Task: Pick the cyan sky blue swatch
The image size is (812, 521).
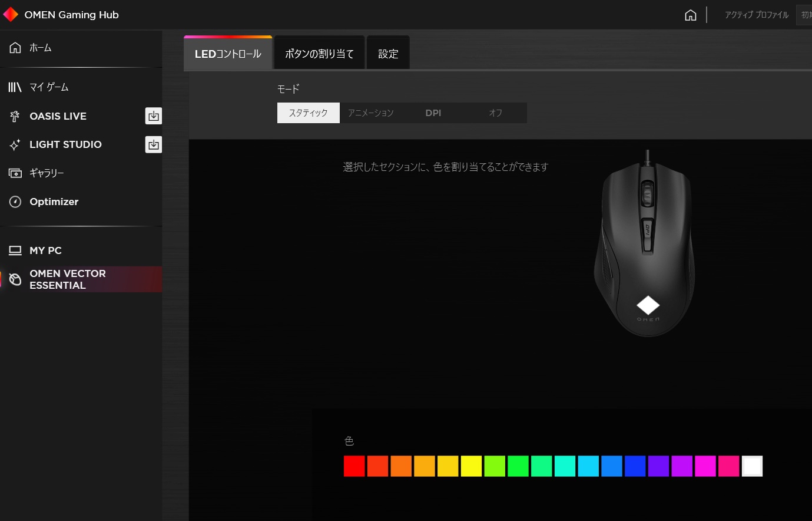Action: point(588,466)
